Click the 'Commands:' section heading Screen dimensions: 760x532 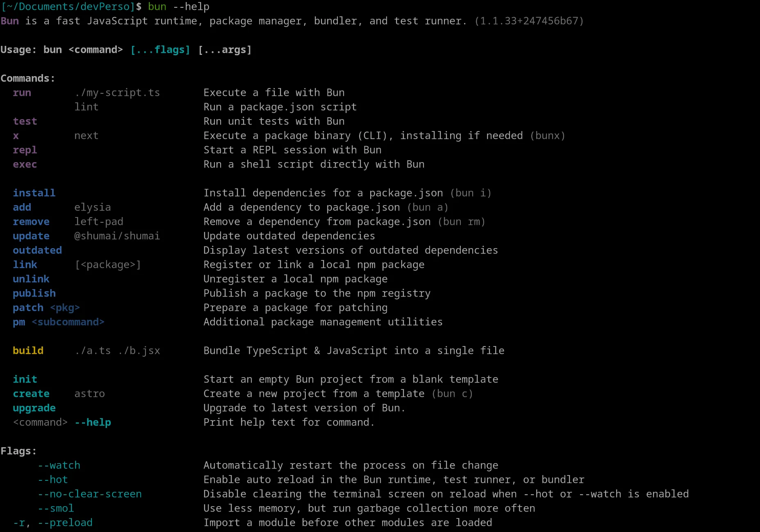27,78
